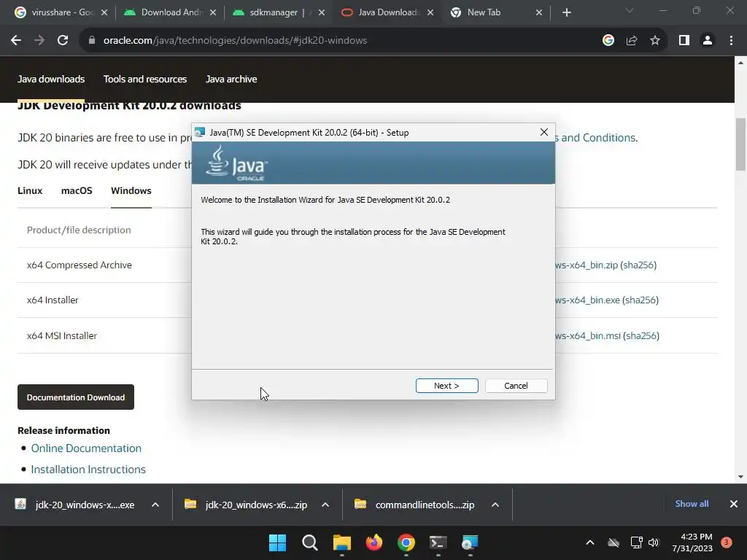747x560 pixels.
Task: Open the Installation Instructions link
Action: [88, 469]
